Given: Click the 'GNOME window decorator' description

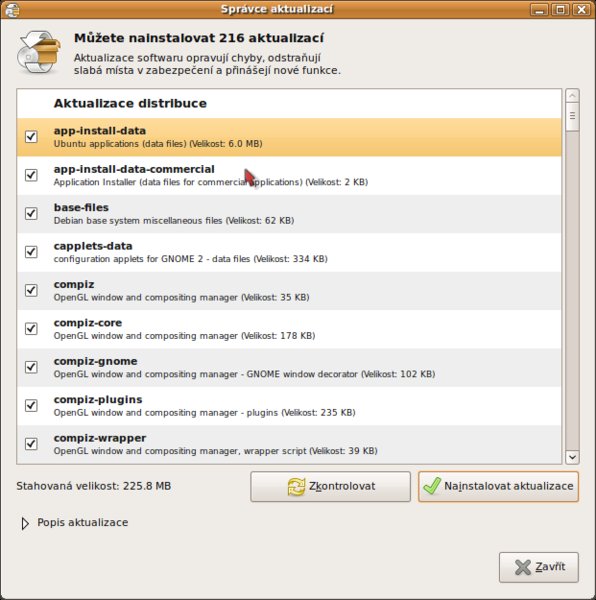Looking at the screenshot, I should point(302,374).
